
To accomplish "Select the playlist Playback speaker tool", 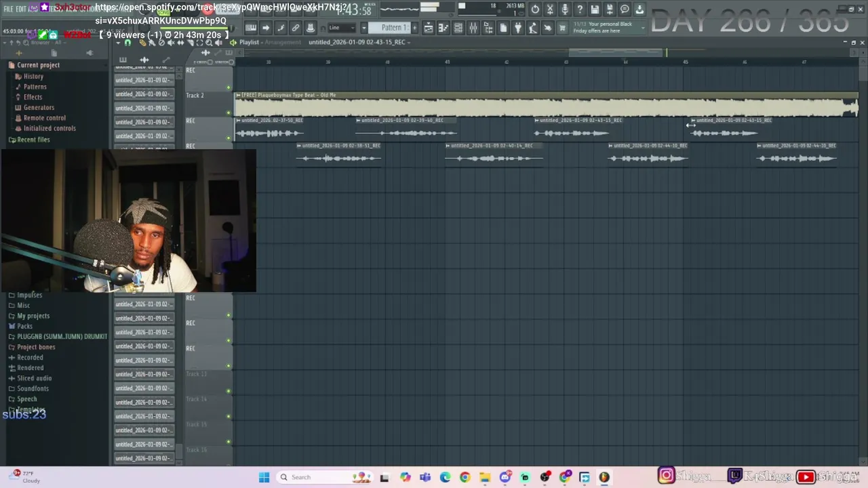I will click(218, 43).
